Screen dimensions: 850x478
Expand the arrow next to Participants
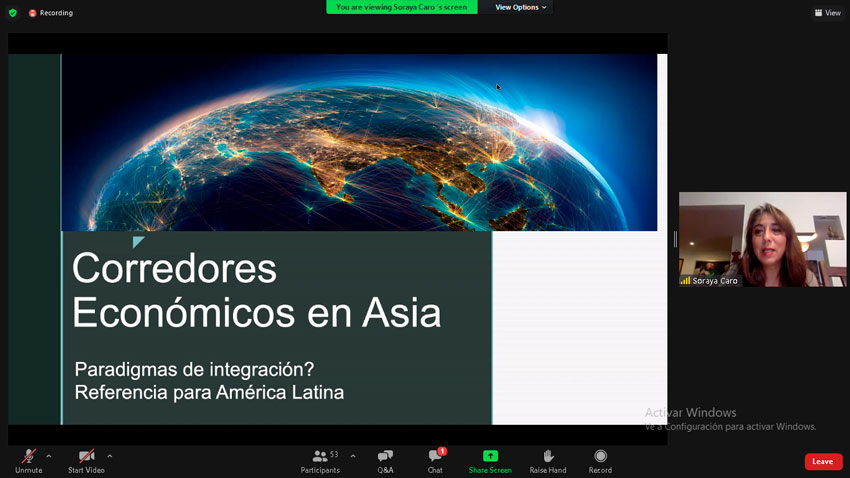(353, 456)
